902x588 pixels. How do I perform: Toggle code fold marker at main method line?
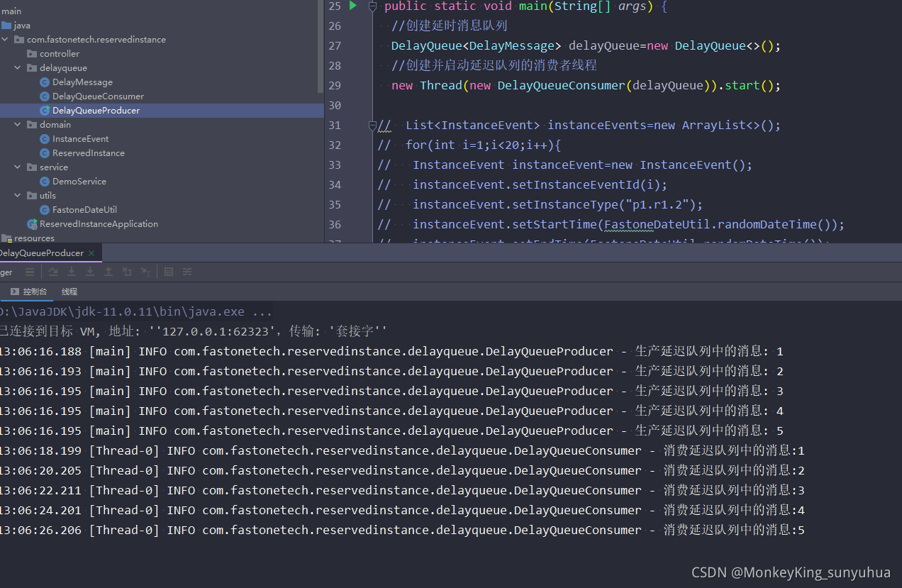pyautogui.click(x=373, y=6)
